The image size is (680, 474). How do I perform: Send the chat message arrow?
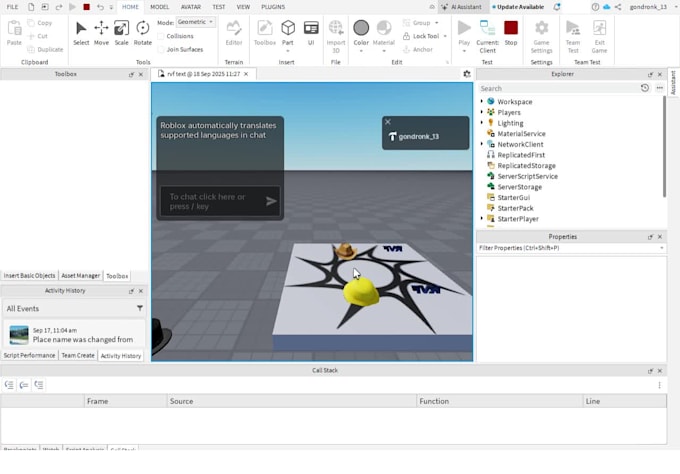coord(271,201)
